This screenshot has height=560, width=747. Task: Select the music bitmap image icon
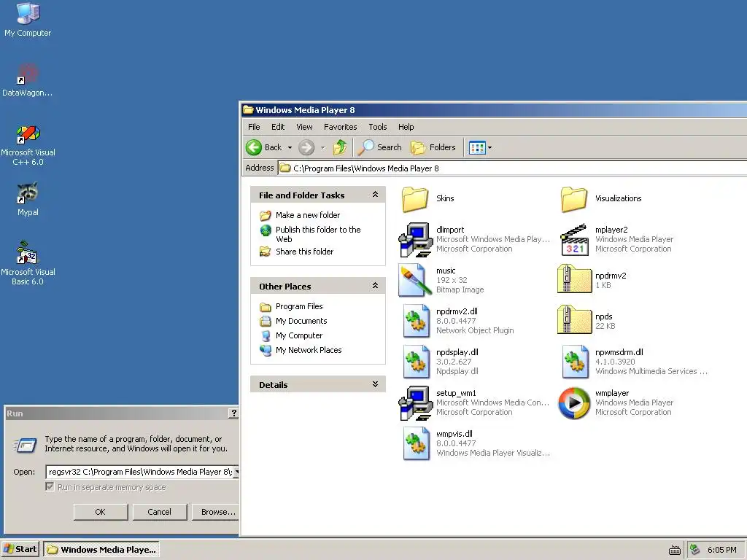tap(415, 281)
